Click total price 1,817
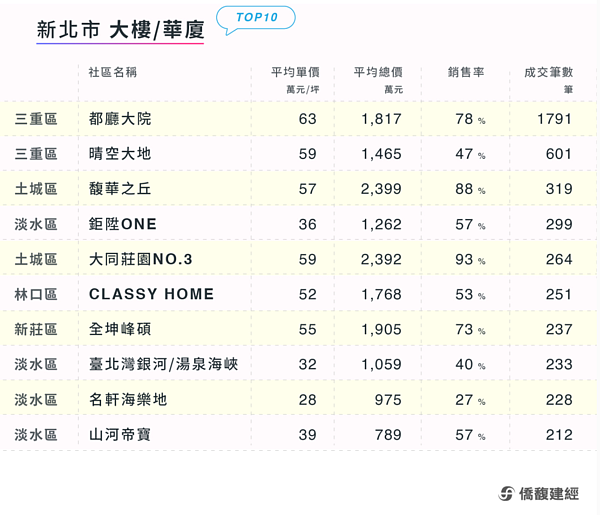600x515 pixels. click(382, 119)
